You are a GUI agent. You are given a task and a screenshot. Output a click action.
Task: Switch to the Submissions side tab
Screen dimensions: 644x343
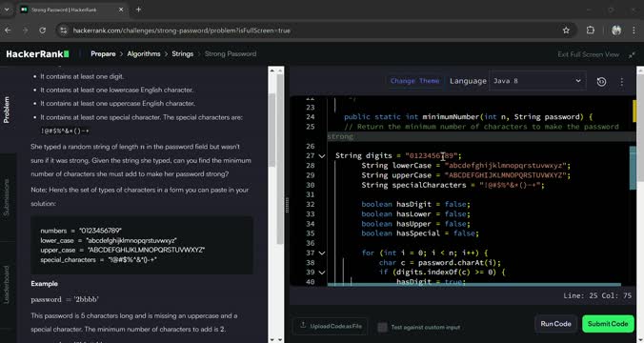click(x=7, y=197)
